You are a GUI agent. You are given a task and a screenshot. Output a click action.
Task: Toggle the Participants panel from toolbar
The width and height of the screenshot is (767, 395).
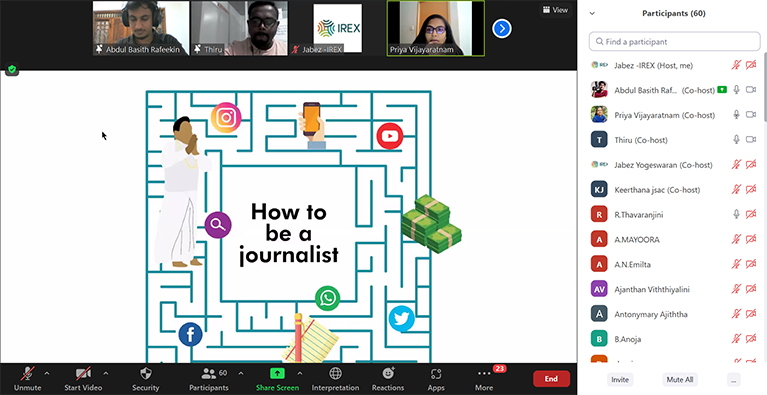click(209, 379)
